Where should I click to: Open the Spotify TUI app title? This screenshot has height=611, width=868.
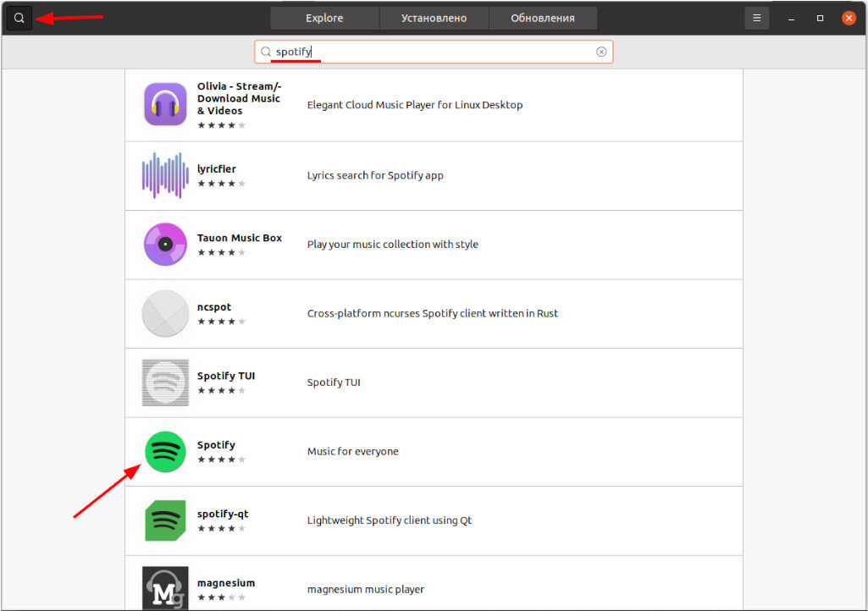(226, 376)
